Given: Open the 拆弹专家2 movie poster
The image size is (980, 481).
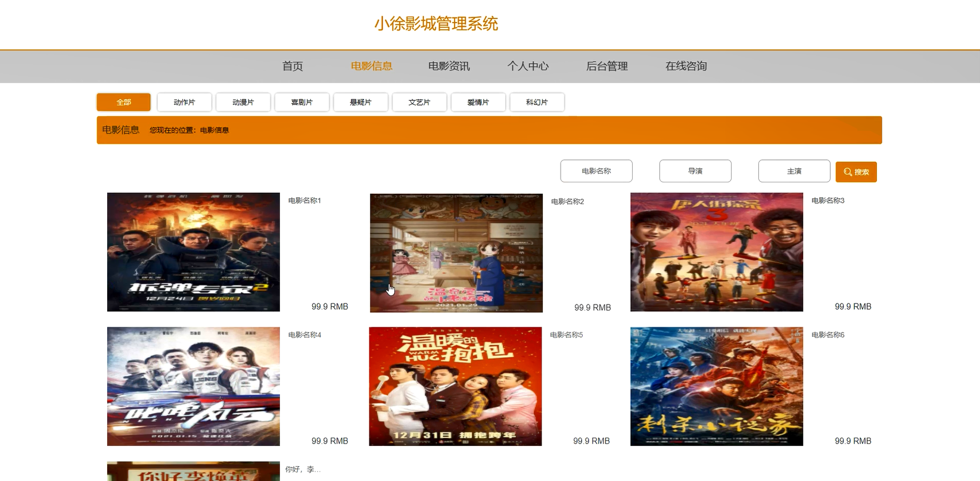Looking at the screenshot, I should 193,252.
